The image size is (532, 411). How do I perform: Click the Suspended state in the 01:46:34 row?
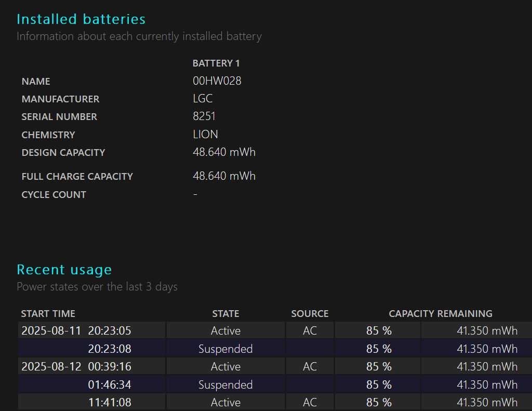click(225, 385)
